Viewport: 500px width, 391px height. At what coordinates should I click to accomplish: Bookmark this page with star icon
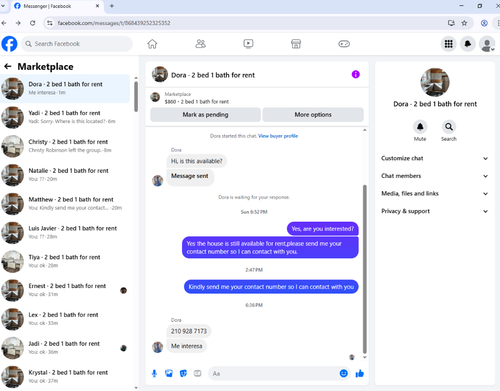coord(464,23)
